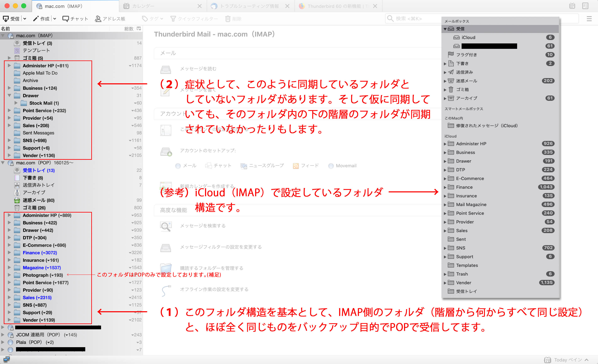Switch to the カレンダー tab
The width and height of the screenshot is (598, 364).
(x=143, y=6)
